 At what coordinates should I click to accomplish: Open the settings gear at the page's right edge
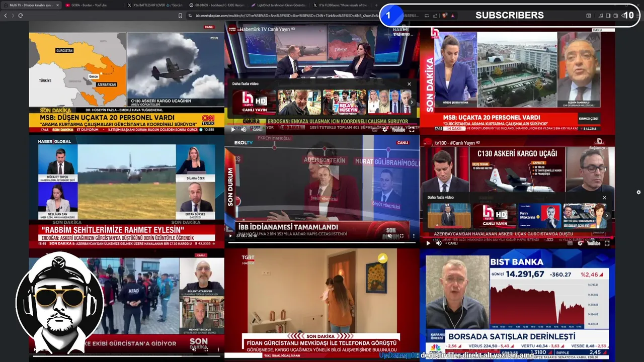[638, 192]
